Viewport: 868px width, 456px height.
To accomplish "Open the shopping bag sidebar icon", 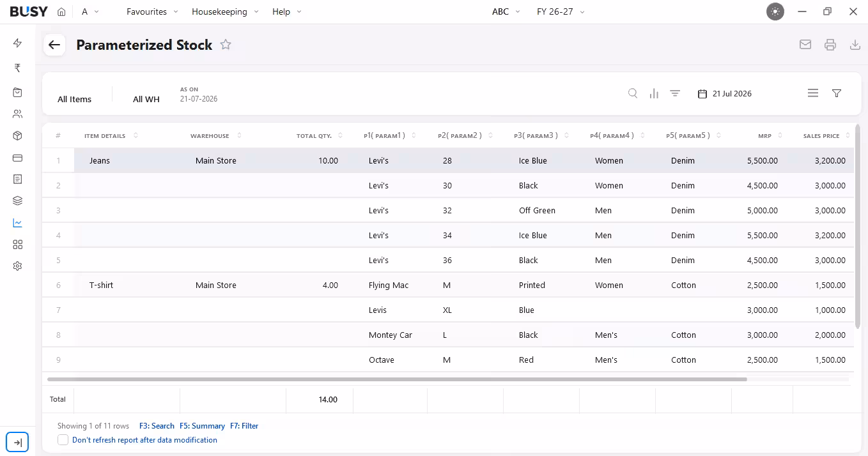I will [17, 93].
